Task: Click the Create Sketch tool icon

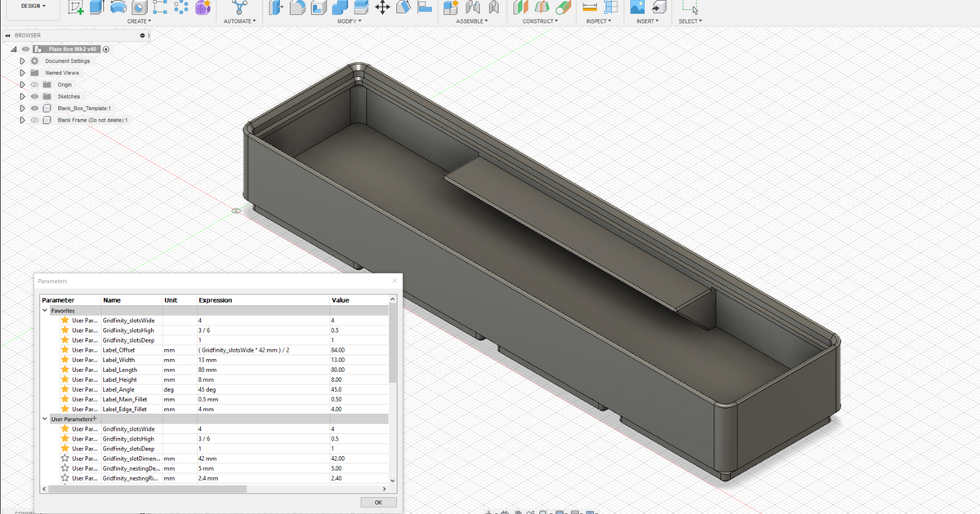Action: 76,7
